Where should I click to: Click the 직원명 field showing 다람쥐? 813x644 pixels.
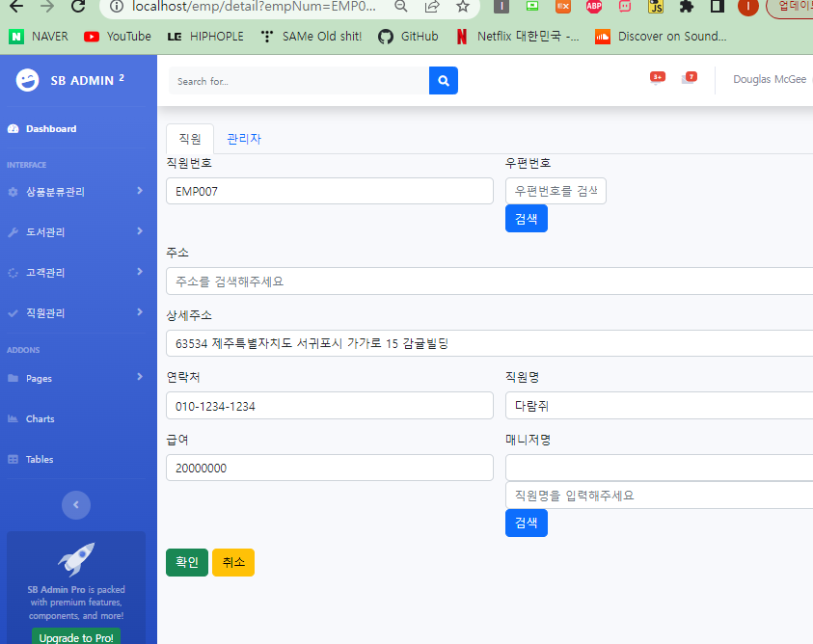pyautogui.click(x=659, y=406)
